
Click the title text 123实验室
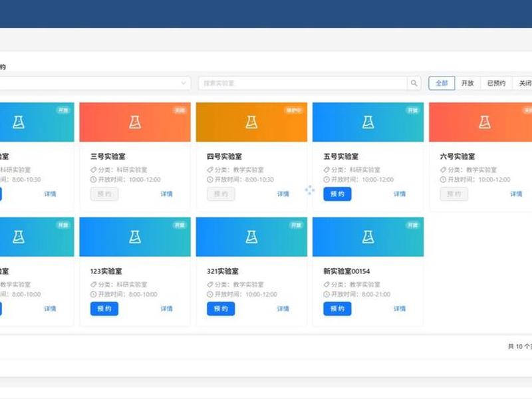106,271
